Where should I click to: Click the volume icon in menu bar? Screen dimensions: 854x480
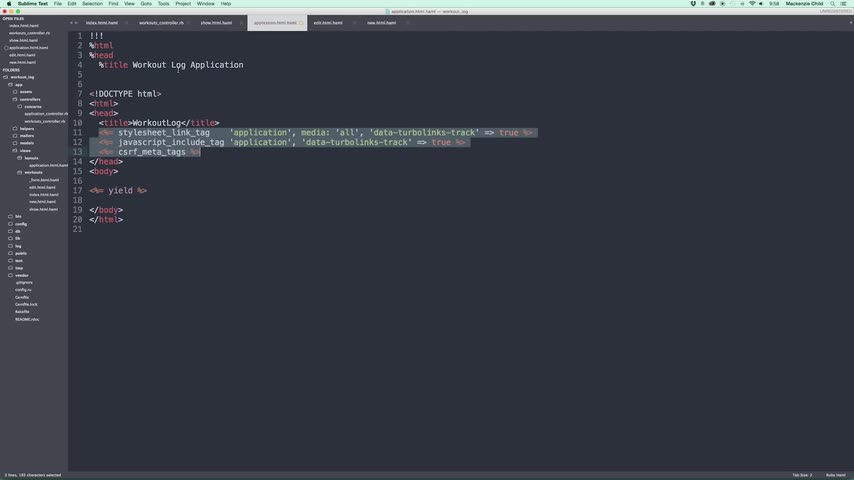pos(761,4)
